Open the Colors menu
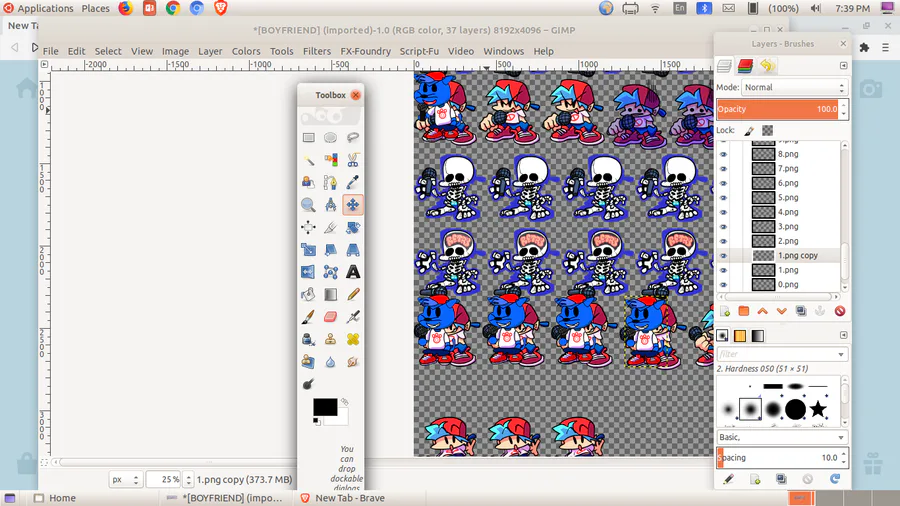Viewport: 900px width, 506px height. (246, 51)
